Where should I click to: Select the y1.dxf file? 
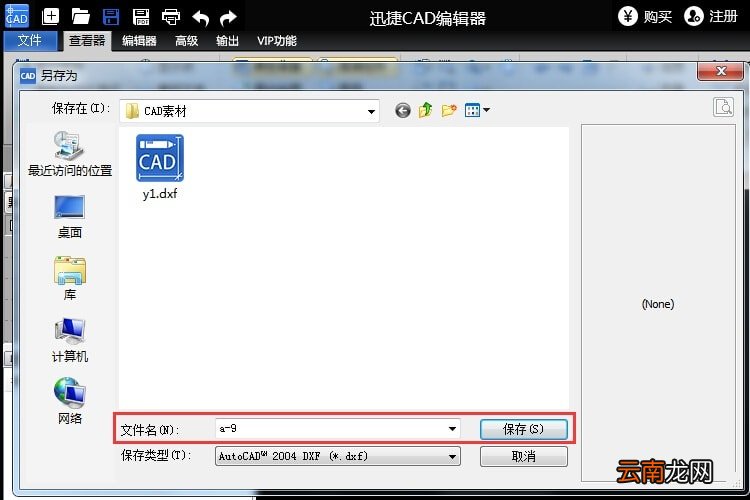pyautogui.click(x=160, y=167)
